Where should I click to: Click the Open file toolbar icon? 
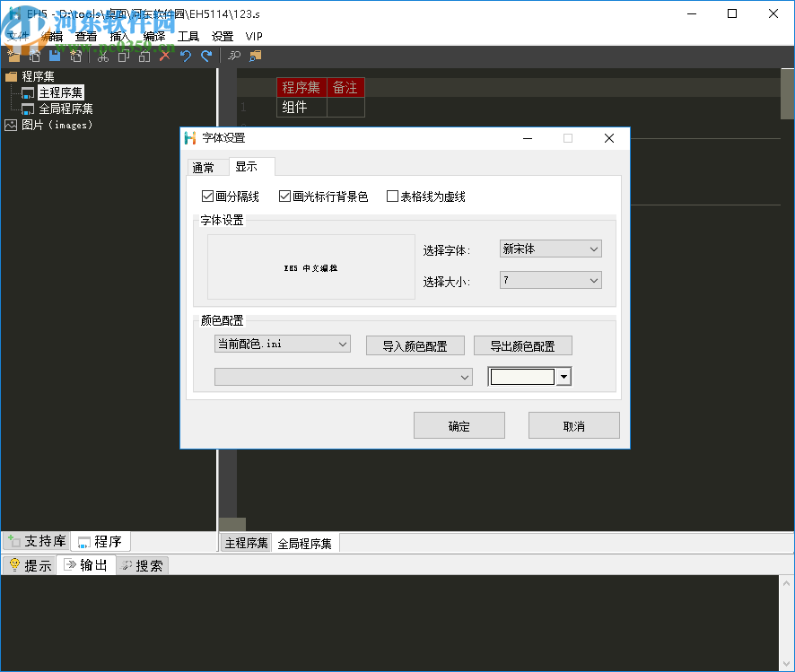[34, 56]
